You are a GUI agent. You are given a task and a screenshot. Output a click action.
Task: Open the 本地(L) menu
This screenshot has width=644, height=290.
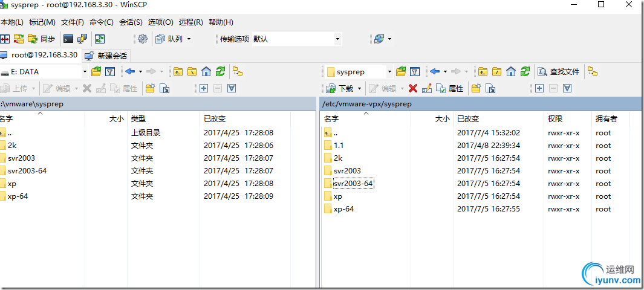(x=12, y=22)
